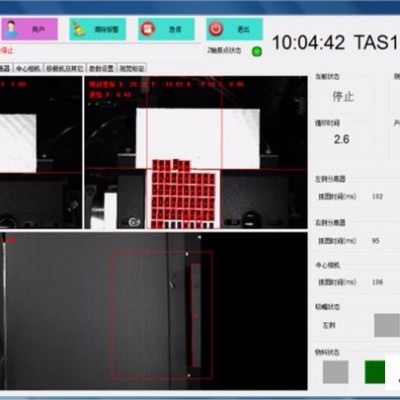Click the user avatar icon

click(11, 29)
